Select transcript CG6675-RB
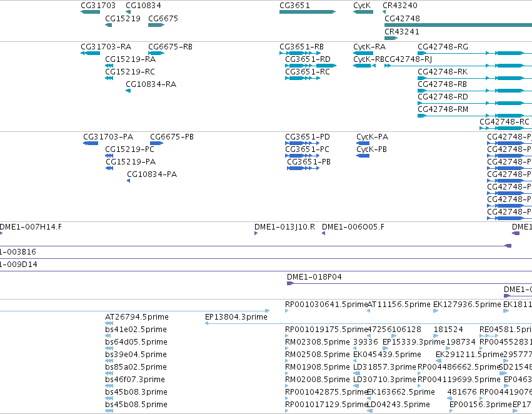 [170, 47]
